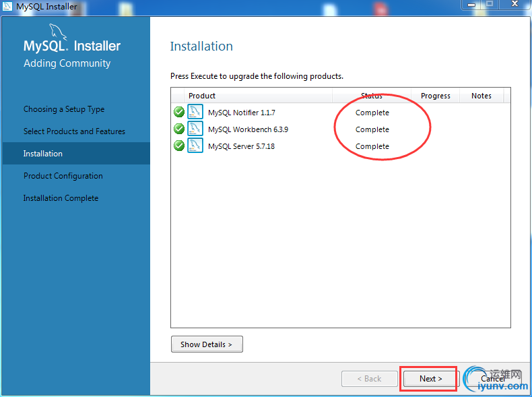Select the MySQL Notifier 1.1.7 row text

click(x=242, y=113)
